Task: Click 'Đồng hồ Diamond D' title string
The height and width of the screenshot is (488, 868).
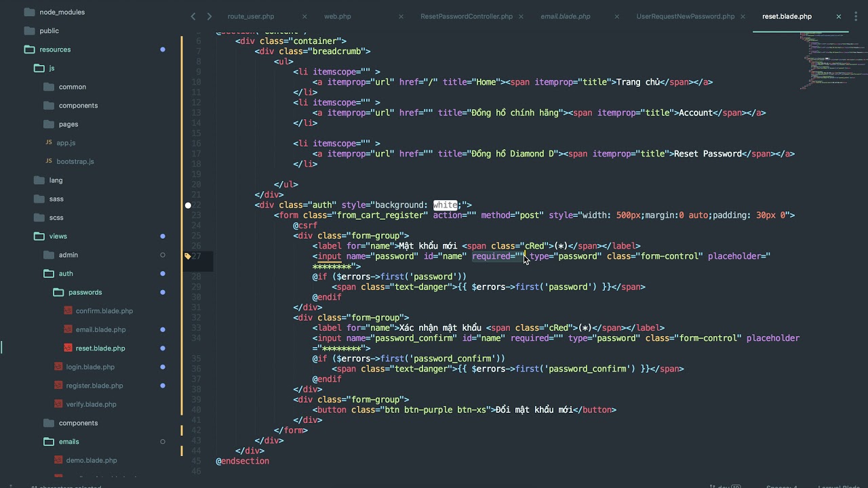Action: point(513,154)
